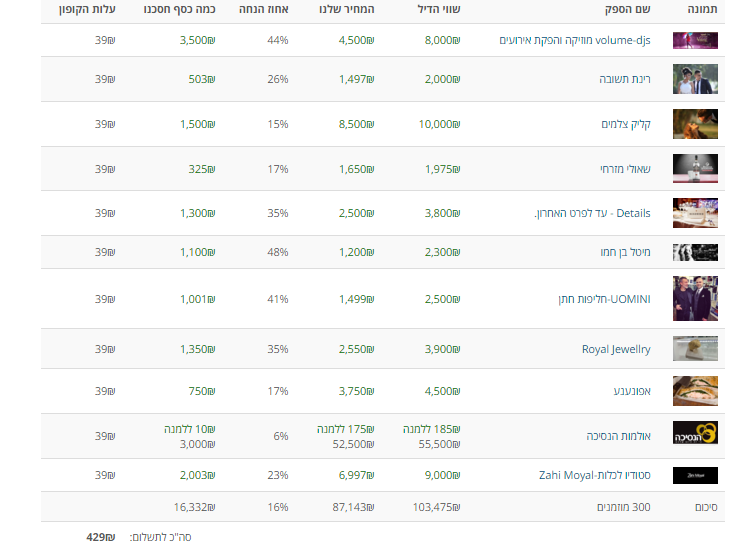Open the volume-djs supplier thumbnail
The height and width of the screenshot is (546, 745).
point(695,40)
